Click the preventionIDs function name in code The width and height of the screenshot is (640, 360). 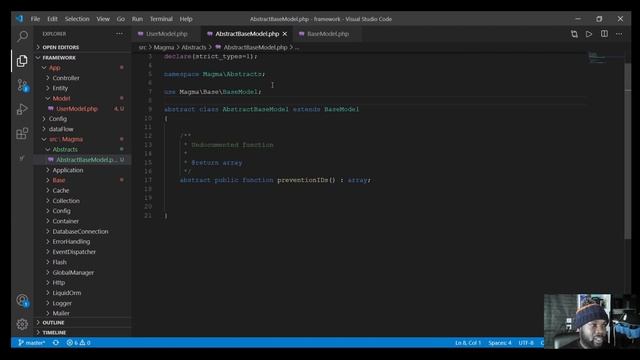coord(302,180)
